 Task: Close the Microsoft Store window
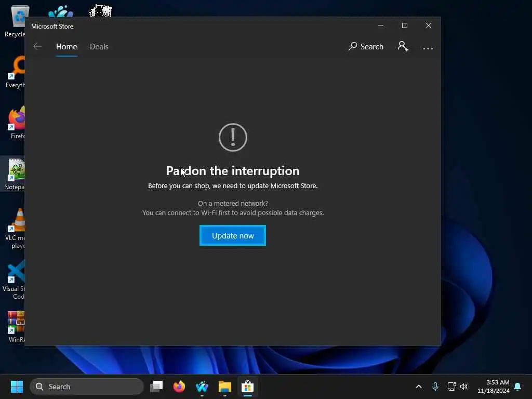tap(429, 25)
